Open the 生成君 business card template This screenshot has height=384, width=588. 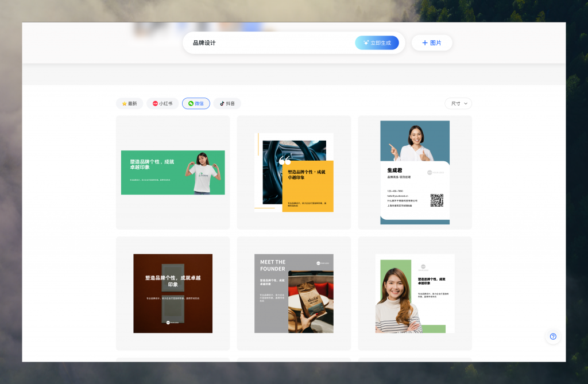tap(415, 173)
